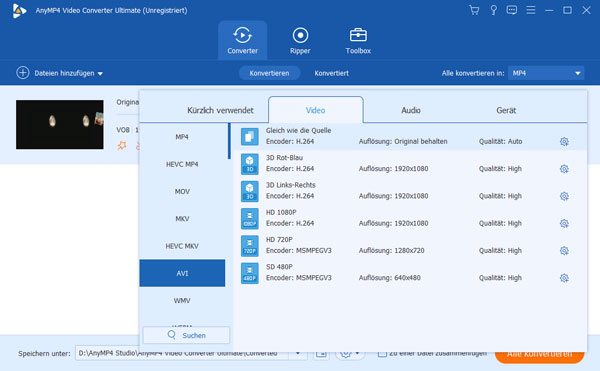600x371 pixels.
Task: Click the HD 720P profile icon
Action: point(249,246)
